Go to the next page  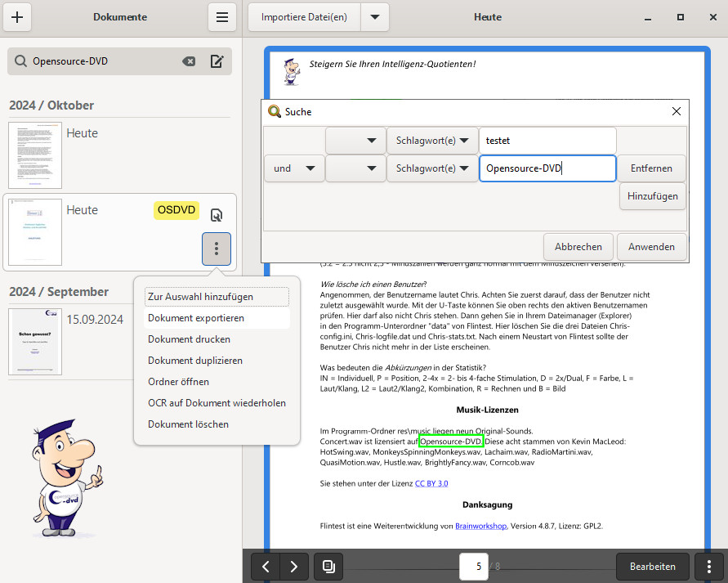(294, 567)
